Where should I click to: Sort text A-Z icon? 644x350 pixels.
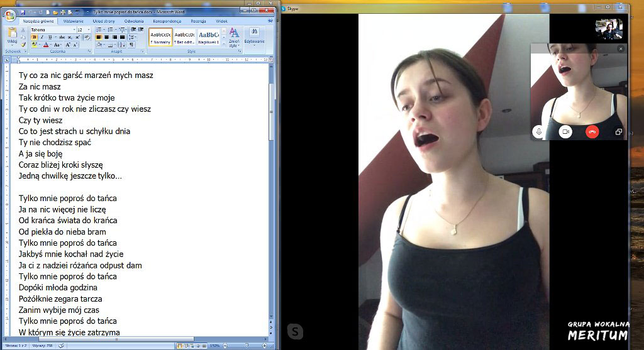click(x=122, y=45)
